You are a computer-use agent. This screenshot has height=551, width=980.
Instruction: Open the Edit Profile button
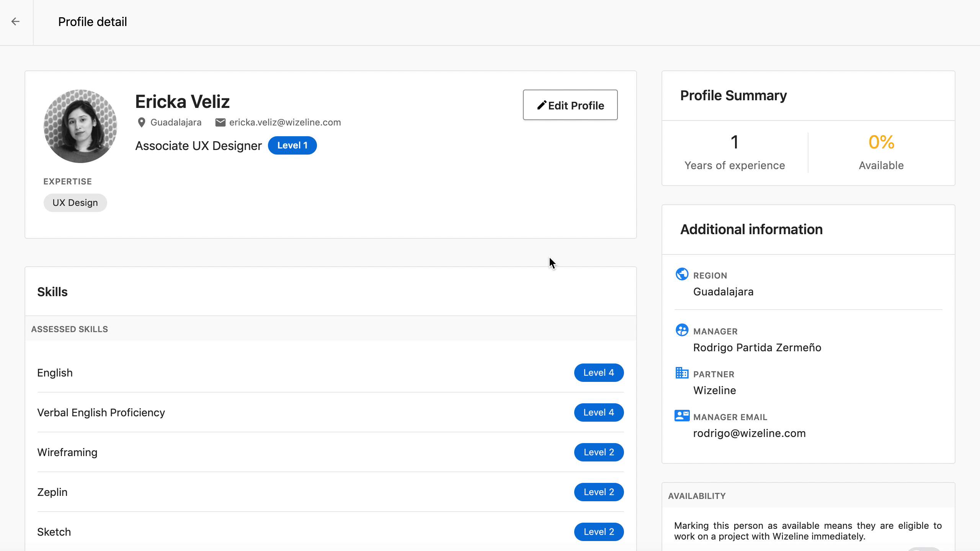570,105
